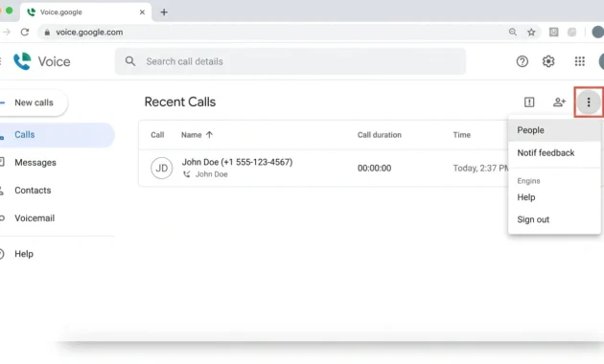
Task: Click the Time column header
Action: tap(461, 135)
